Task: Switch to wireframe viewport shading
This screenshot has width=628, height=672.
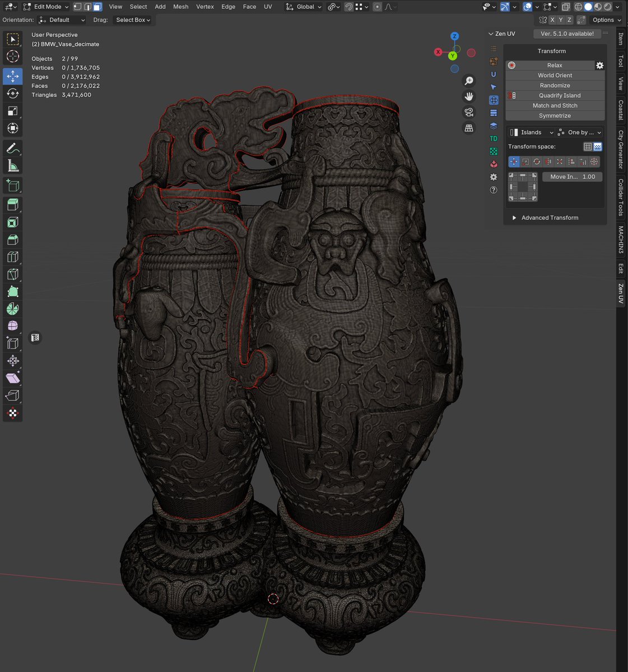Action: click(579, 7)
